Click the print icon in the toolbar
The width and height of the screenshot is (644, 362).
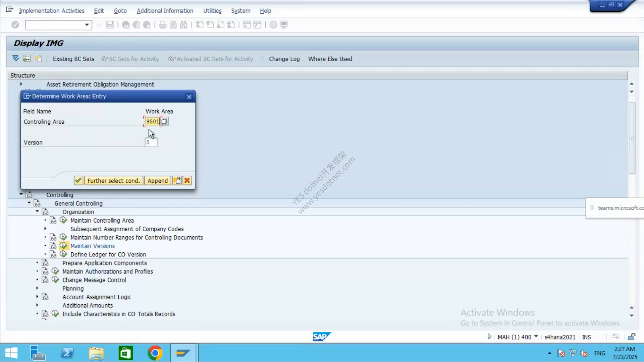[x=163, y=25]
